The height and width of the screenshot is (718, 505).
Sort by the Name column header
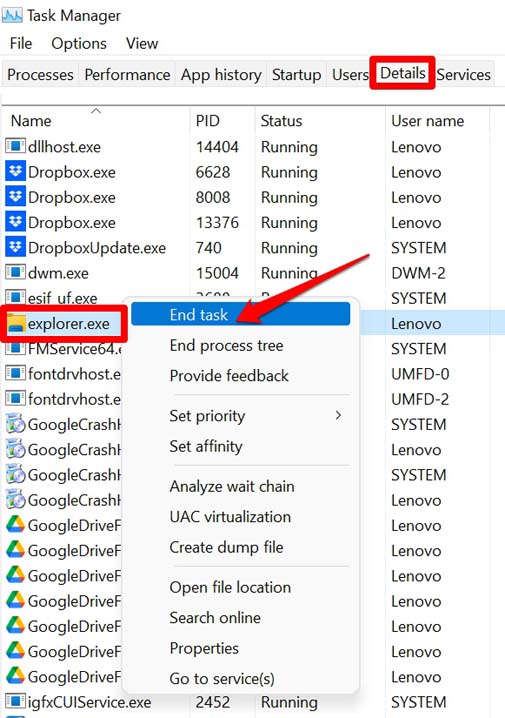pos(95,120)
